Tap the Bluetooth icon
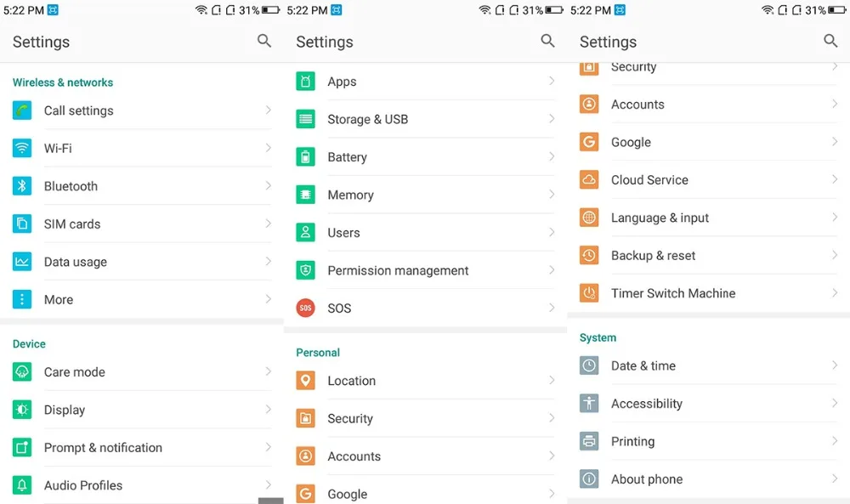 (22, 186)
